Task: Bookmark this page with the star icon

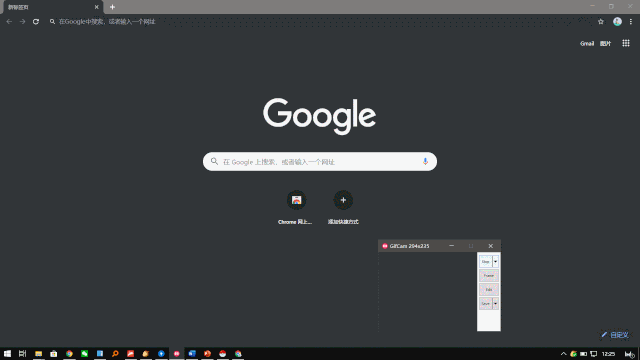Action: click(601, 22)
